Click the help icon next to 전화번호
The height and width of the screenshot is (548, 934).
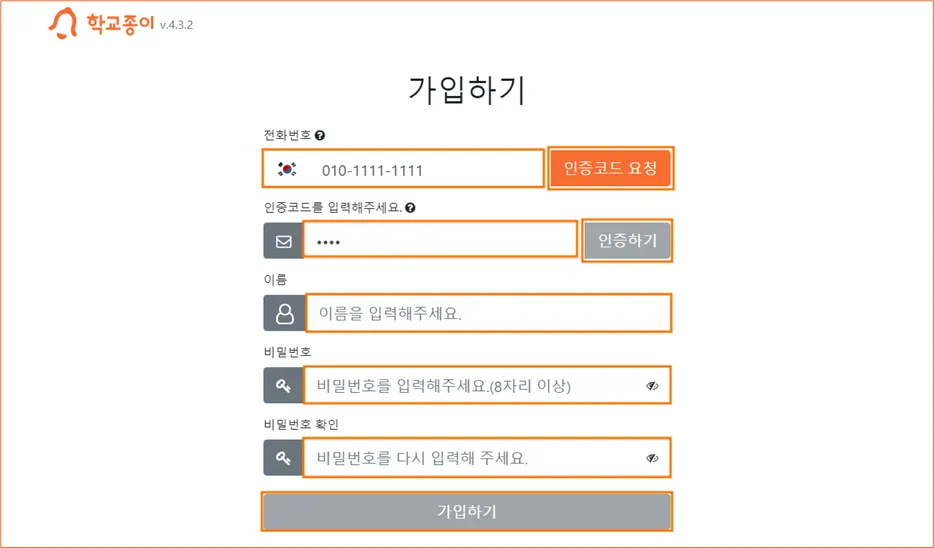pos(320,135)
